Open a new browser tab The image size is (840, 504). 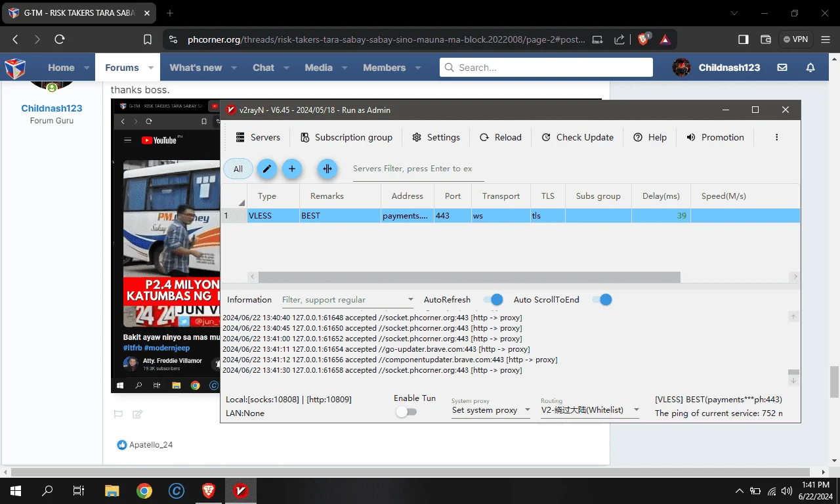(x=170, y=13)
